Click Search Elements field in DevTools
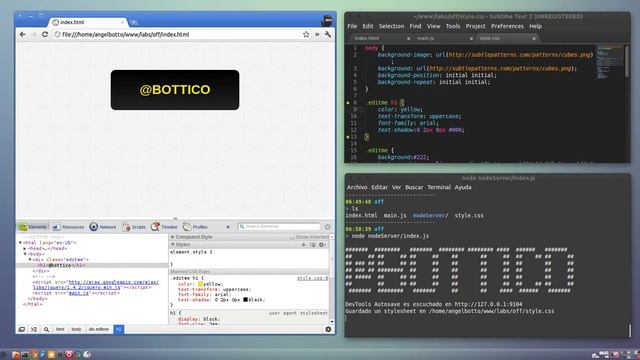 click(x=279, y=227)
